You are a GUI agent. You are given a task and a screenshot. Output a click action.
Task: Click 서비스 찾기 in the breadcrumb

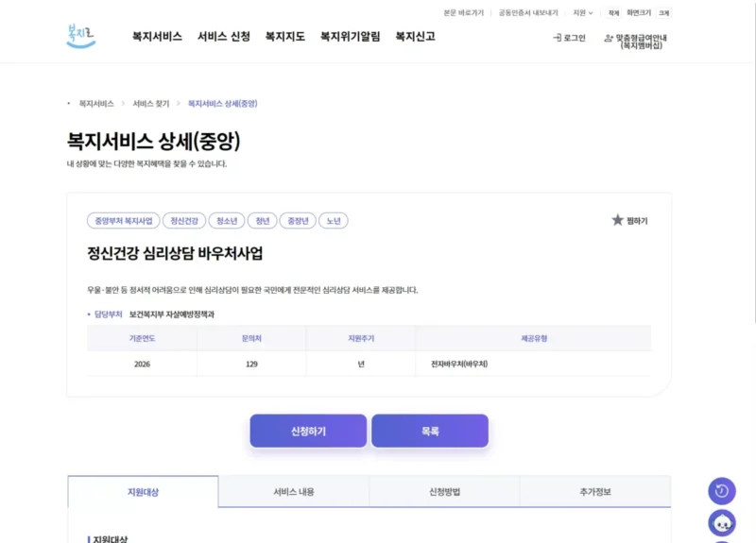click(x=151, y=104)
